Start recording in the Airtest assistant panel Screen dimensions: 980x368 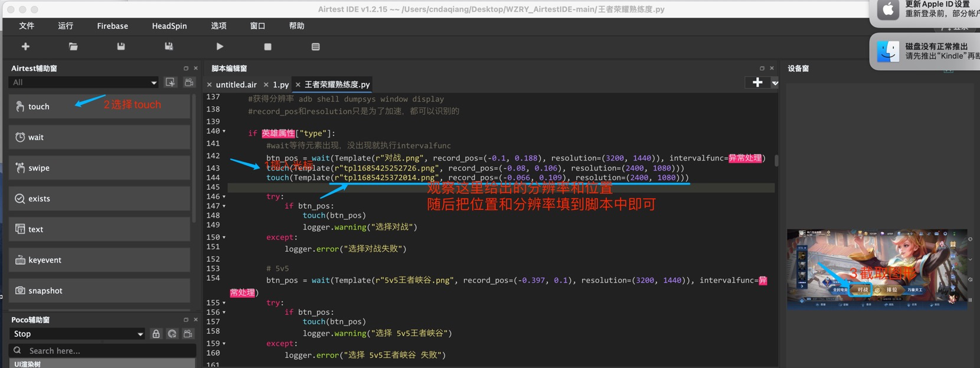(x=189, y=83)
